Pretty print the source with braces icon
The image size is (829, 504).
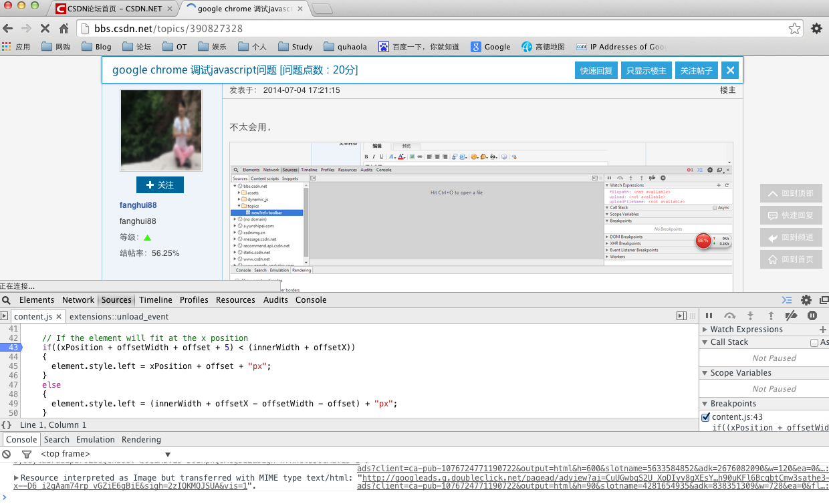coord(6,425)
